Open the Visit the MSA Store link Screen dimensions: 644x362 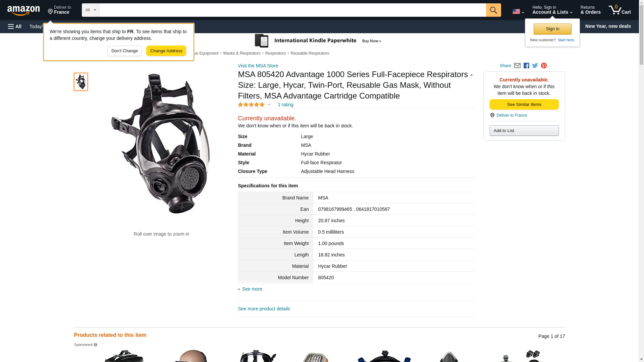tap(258, 66)
